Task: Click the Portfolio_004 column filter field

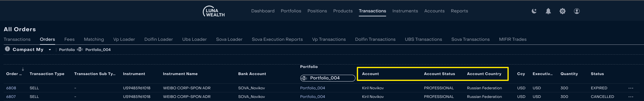Action: pos(328,78)
